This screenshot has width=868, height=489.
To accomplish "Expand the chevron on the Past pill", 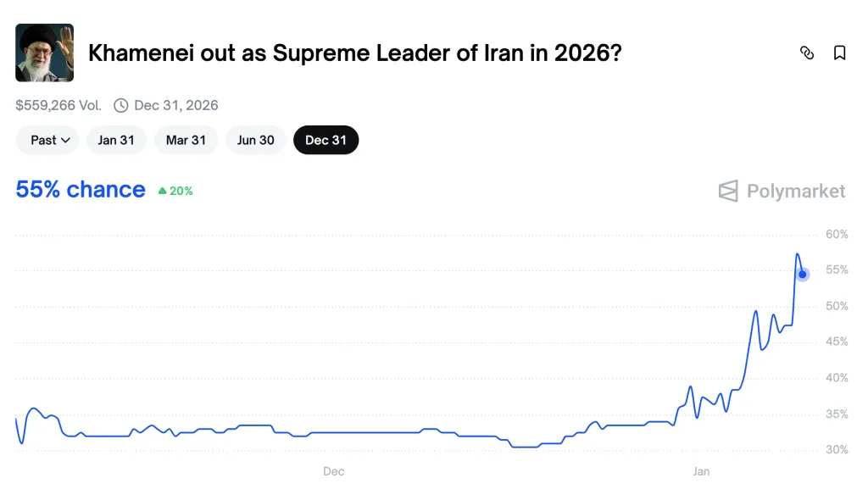I will (x=66, y=141).
